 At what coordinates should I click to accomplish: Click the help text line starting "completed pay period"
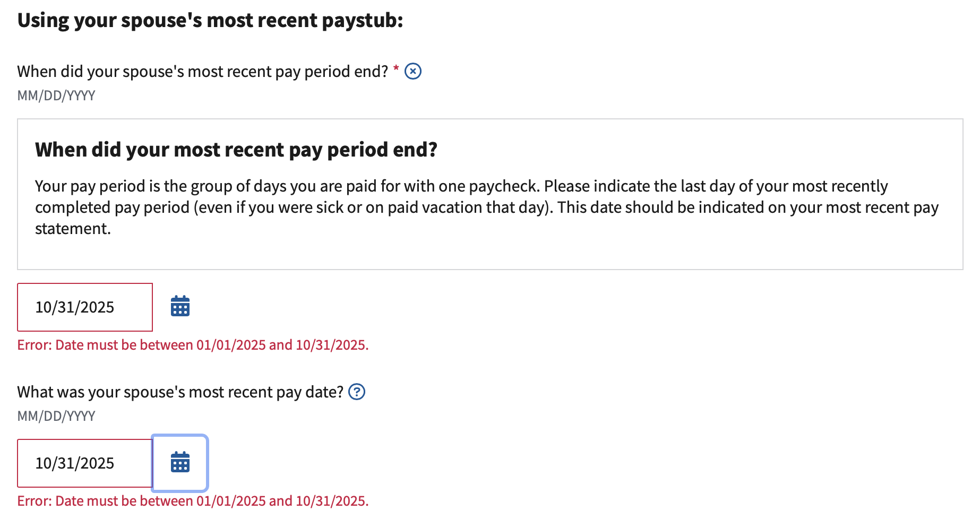pyautogui.click(x=486, y=207)
